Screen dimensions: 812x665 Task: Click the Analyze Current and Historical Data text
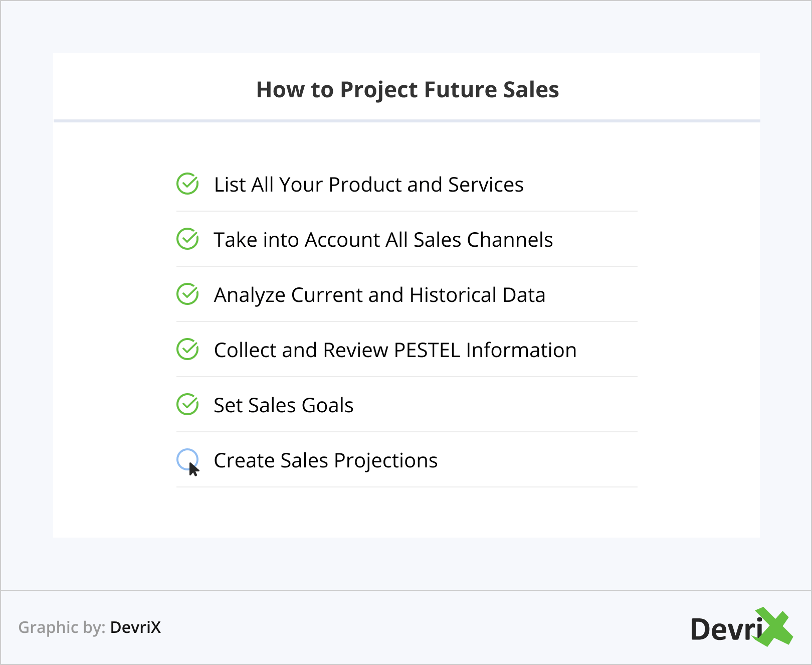tap(379, 295)
